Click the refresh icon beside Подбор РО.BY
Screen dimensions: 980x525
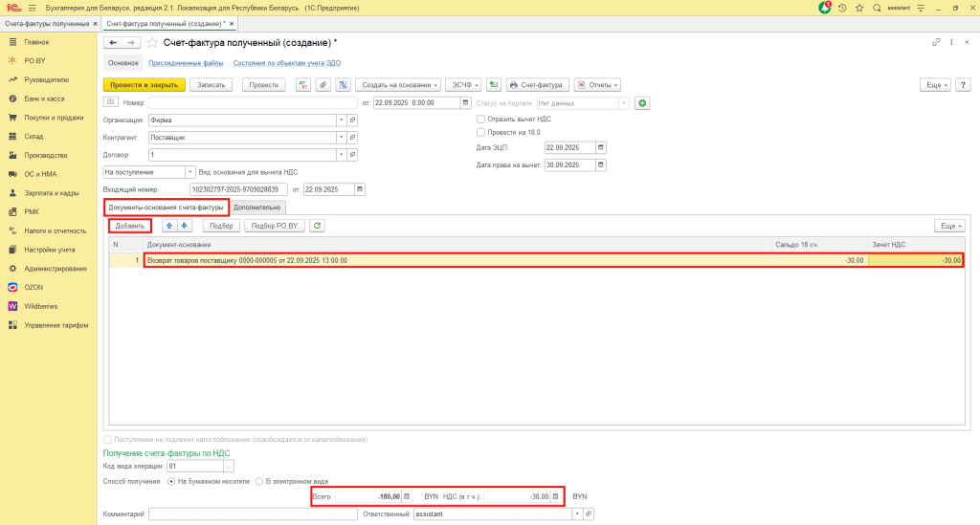pyautogui.click(x=318, y=226)
